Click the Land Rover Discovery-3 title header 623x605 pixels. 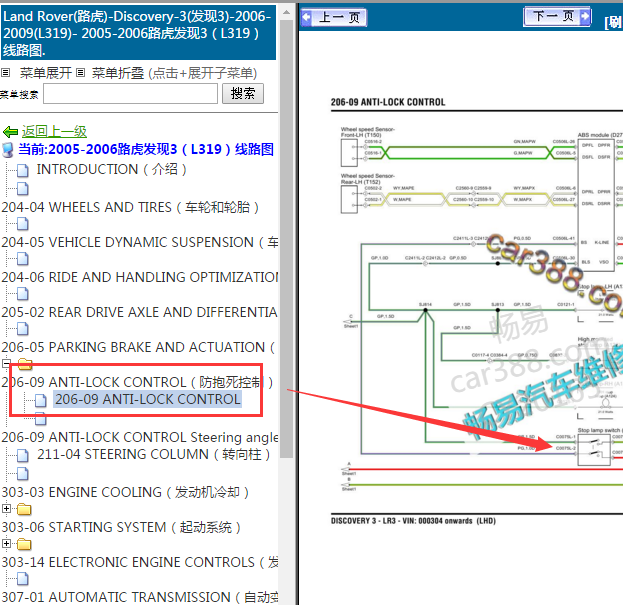(x=137, y=33)
